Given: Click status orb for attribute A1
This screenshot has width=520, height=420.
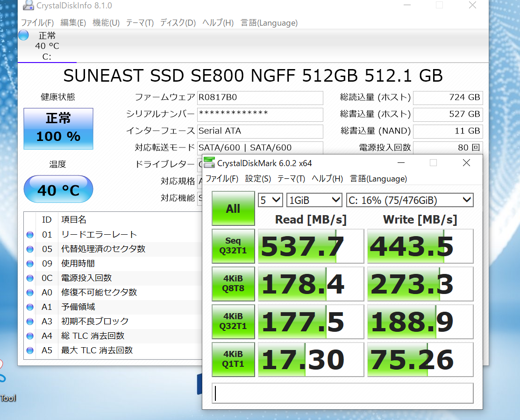Looking at the screenshot, I should [x=30, y=307].
